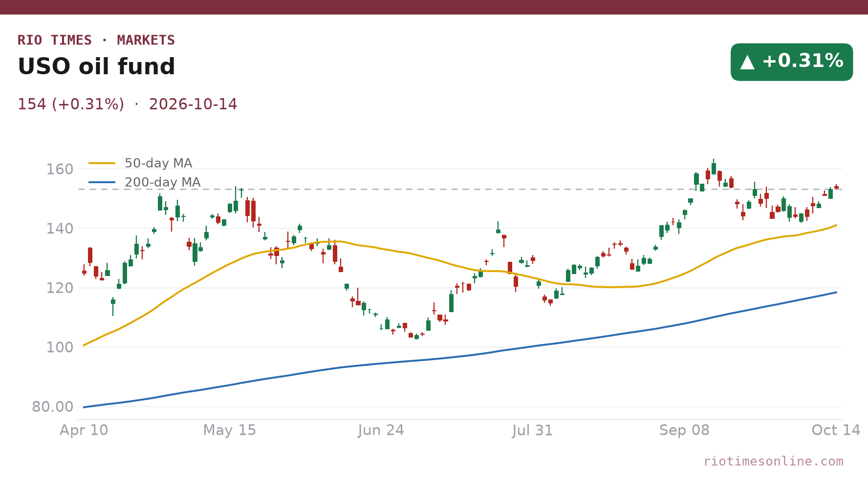868x488 pixels.
Task: Click the Apr 10 date label
Action: click(x=84, y=430)
